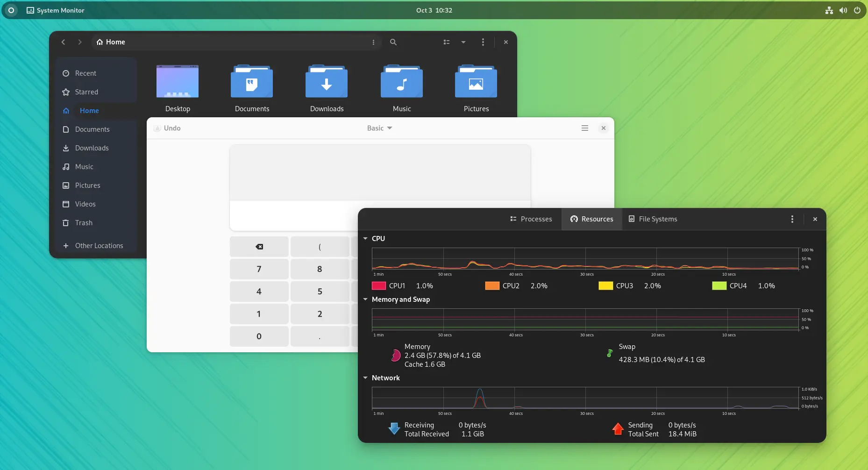This screenshot has height=470, width=868.
Task: Click Calculator backspace key
Action: point(259,247)
